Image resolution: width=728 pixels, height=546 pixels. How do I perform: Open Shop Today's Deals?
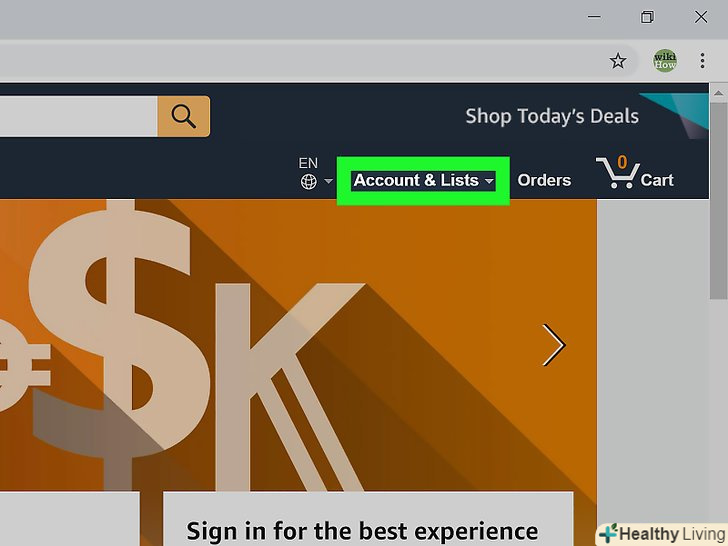(552, 116)
